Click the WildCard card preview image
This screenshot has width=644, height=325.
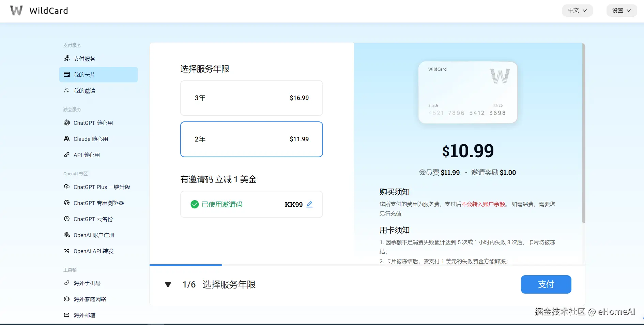tap(468, 92)
